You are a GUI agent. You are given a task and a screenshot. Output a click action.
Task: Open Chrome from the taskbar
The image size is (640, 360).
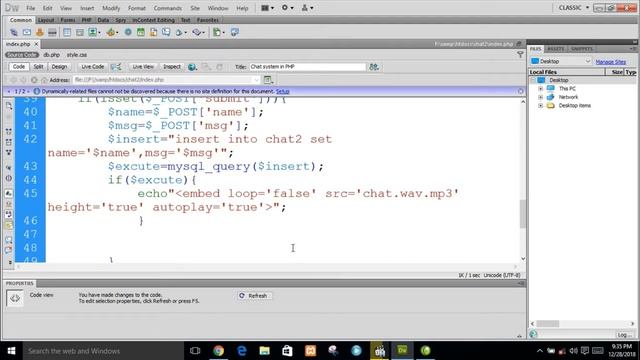(218, 351)
